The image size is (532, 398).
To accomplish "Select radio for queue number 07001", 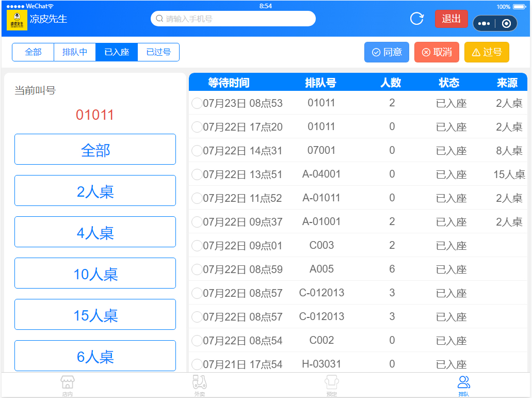I will pyautogui.click(x=197, y=151).
